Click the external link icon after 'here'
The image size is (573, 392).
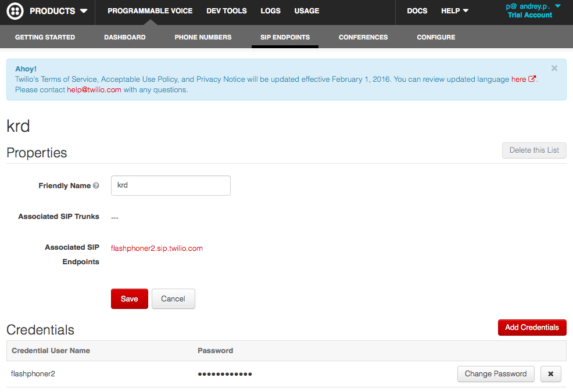point(532,79)
